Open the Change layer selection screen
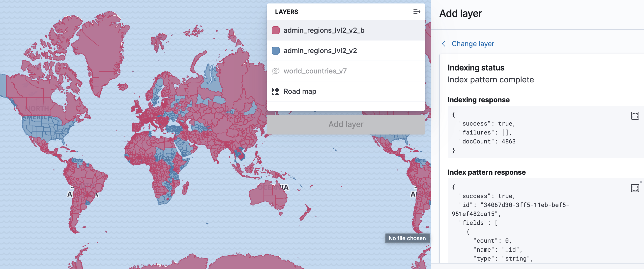Image resolution: width=644 pixels, height=269 pixels. click(x=473, y=43)
